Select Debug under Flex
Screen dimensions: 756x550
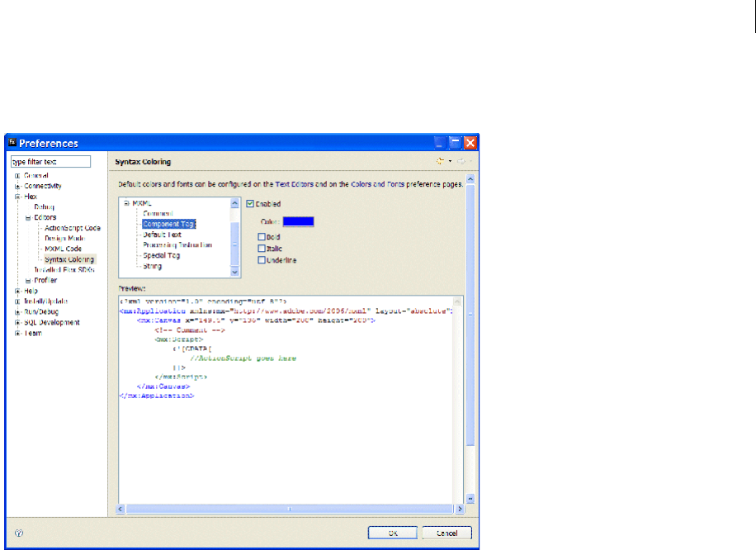tap(44, 207)
